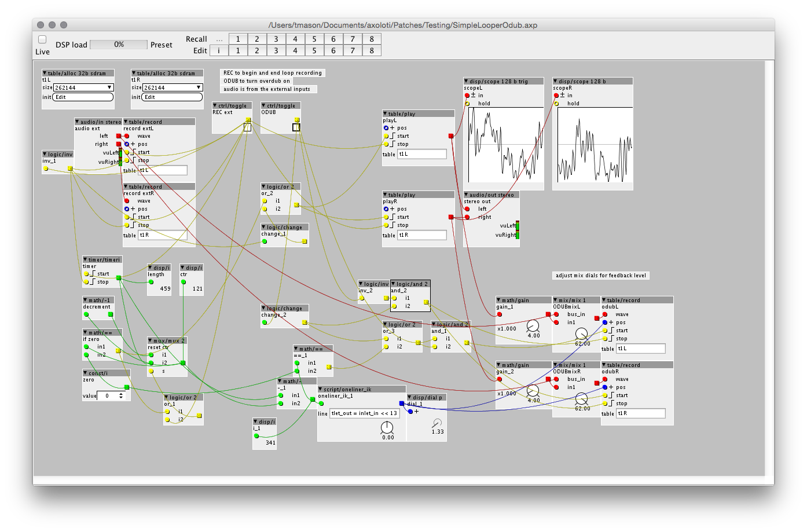Click the wave inlet of record extL
The height and width of the screenshot is (532, 807).
(x=127, y=136)
